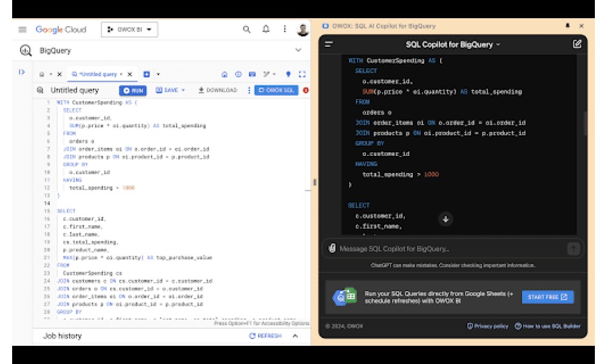This screenshot has width=607, height=364.
Task: Open the dropdown arrow beside the new query button
Action: click(158, 74)
